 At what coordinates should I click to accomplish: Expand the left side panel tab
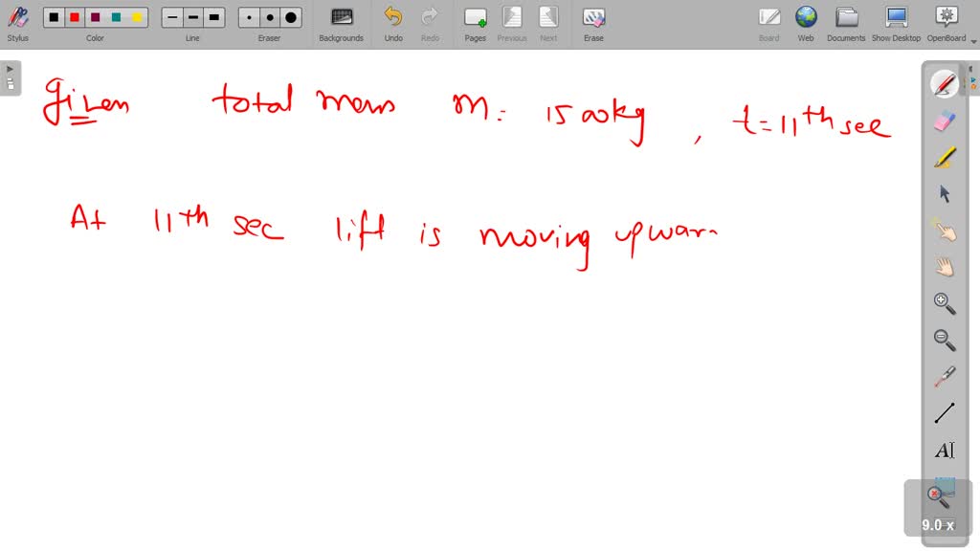(11, 77)
